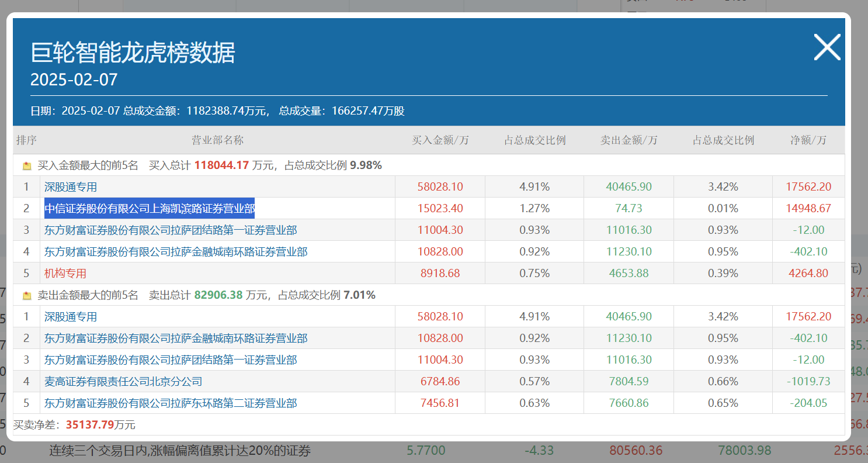The width and height of the screenshot is (868, 463).
Task: Click sell amount 4653.88
Action: pyautogui.click(x=629, y=274)
